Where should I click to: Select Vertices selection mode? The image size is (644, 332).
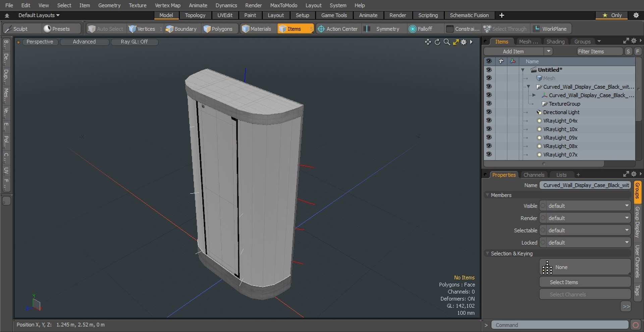click(142, 29)
